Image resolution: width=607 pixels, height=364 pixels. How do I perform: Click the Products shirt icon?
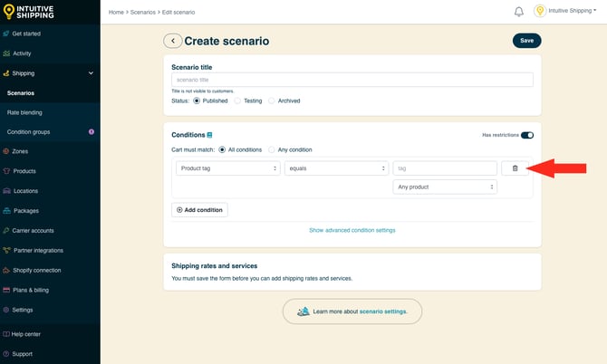click(6, 171)
